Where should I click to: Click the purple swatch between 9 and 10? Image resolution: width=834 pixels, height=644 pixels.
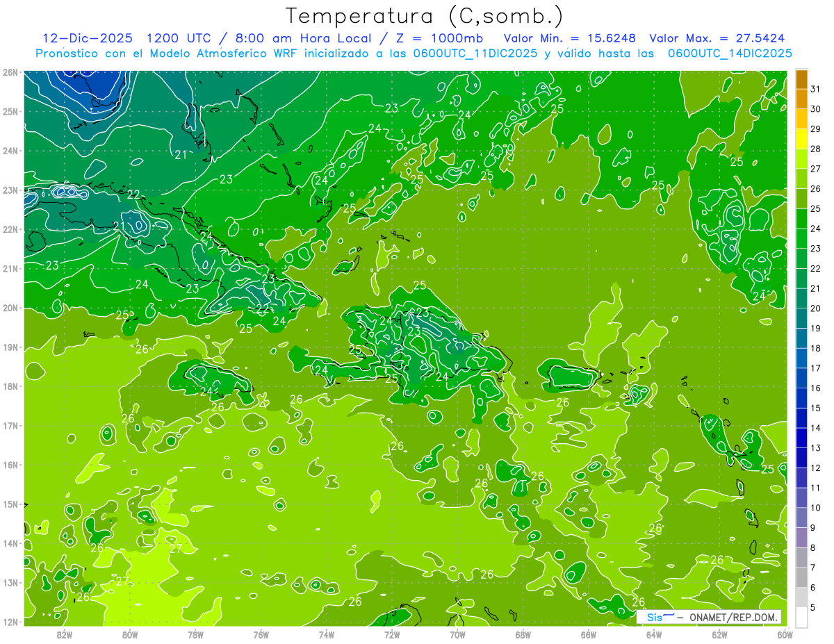pyautogui.click(x=801, y=518)
